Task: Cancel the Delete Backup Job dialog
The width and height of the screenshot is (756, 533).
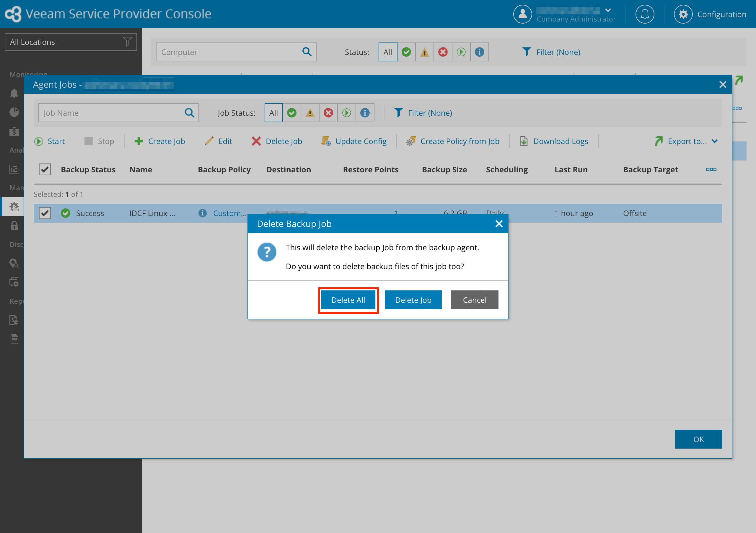Action: click(475, 300)
